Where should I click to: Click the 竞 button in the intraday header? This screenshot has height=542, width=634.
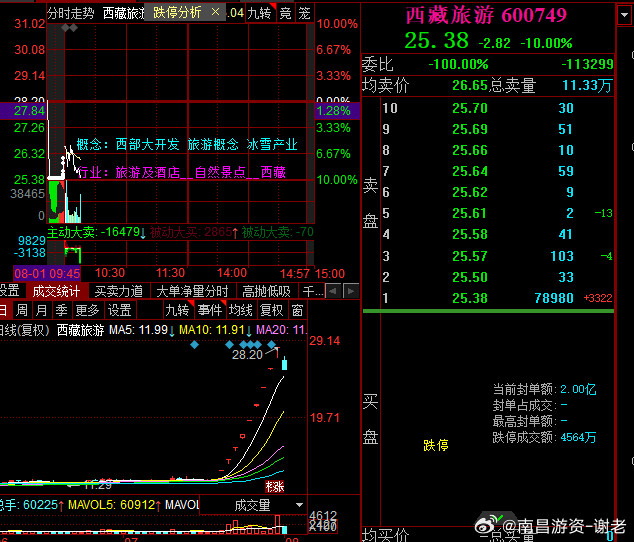pyautogui.click(x=286, y=13)
